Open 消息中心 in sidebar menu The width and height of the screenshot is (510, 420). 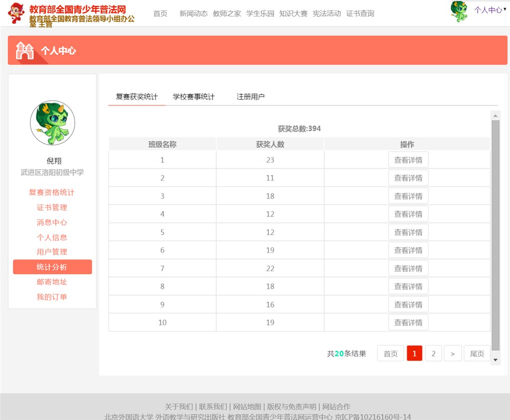52,222
